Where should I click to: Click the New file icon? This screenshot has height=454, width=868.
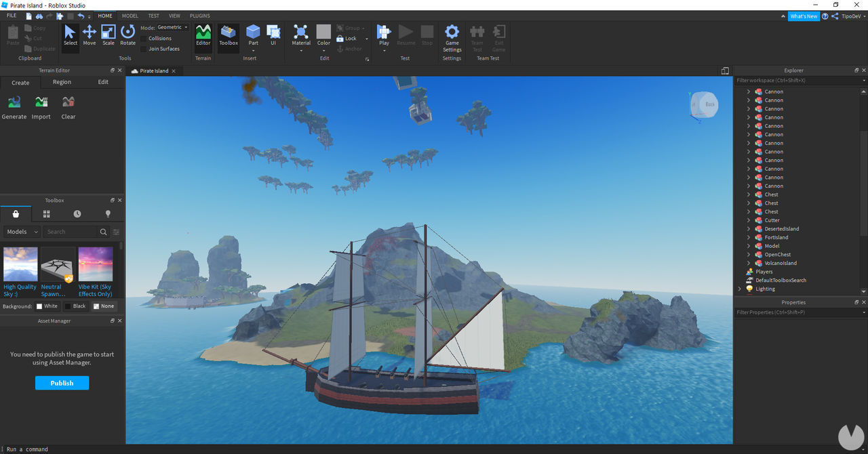click(29, 16)
